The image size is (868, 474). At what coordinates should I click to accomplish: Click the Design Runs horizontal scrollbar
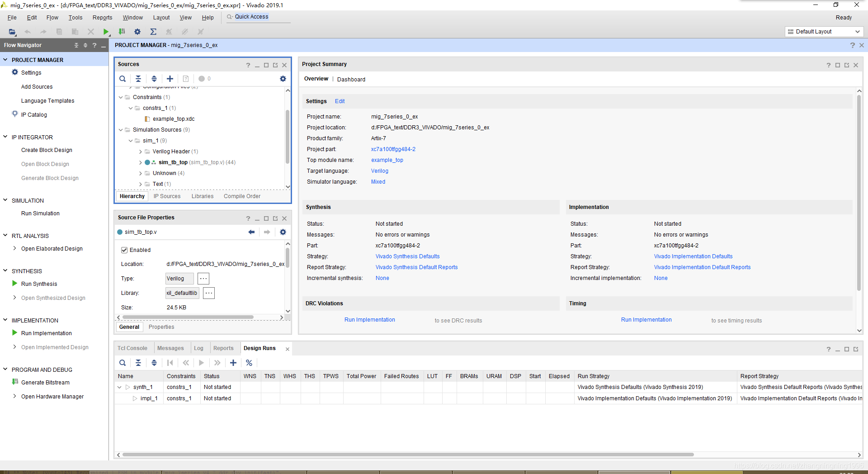tap(408, 455)
